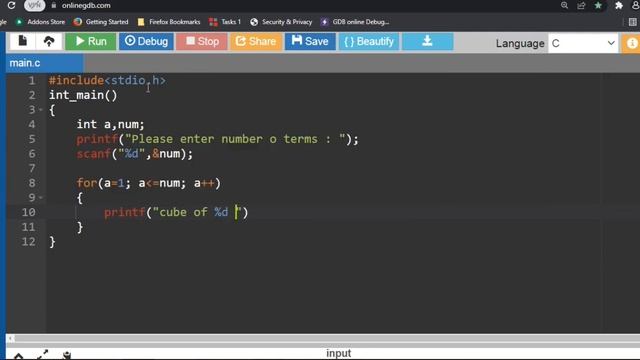Open the Firefox Bookmarks folder
Screen dimensions: 640x360
click(x=169, y=22)
